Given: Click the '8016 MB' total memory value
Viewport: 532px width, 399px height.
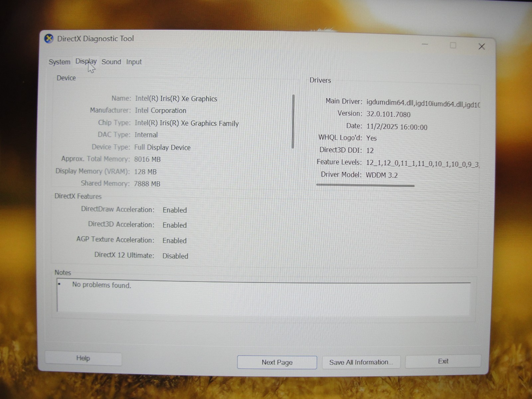Looking at the screenshot, I should [147, 159].
